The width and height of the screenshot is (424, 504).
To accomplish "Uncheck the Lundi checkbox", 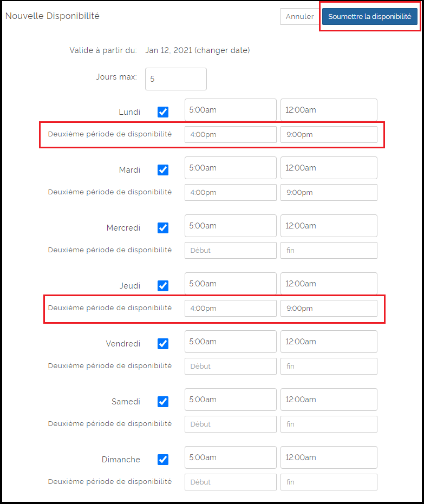I will [x=163, y=112].
